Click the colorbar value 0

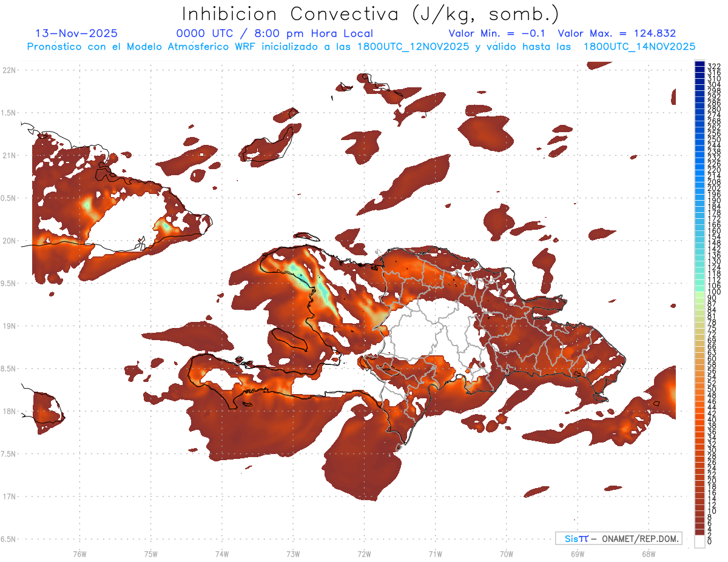(710, 541)
